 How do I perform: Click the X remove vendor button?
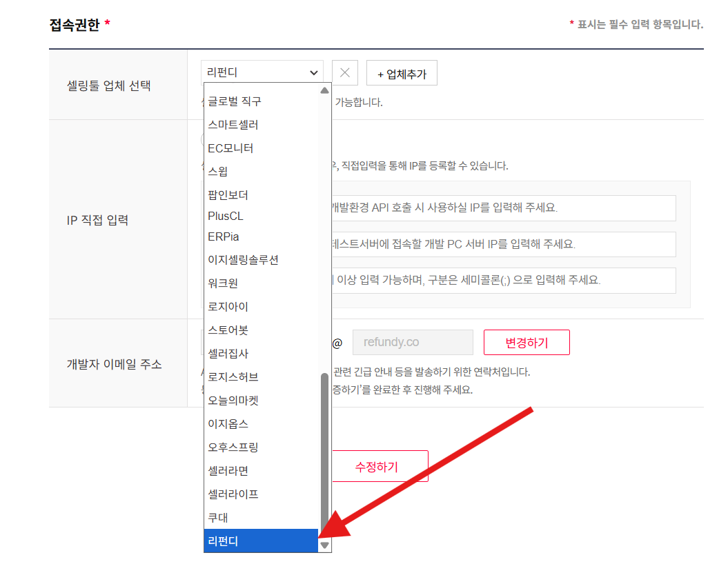pos(344,73)
